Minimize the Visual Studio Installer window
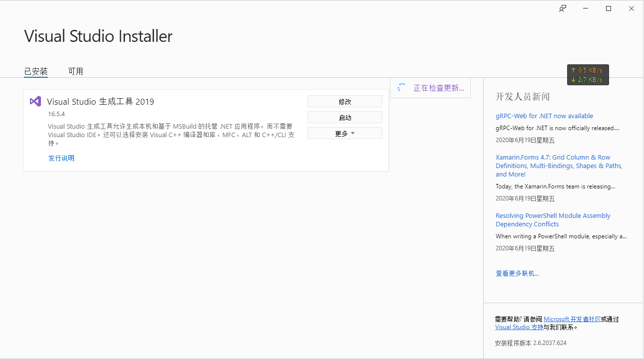 click(x=586, y=8)
